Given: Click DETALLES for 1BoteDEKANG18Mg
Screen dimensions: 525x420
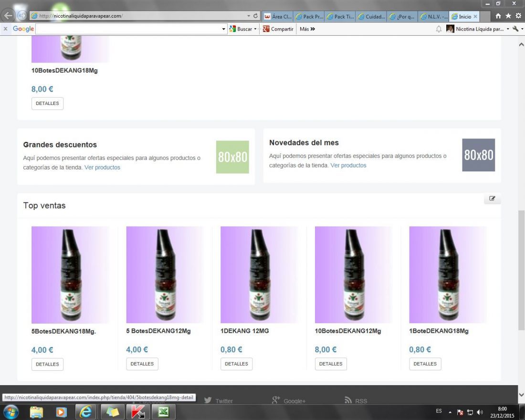Looking at the screenshot, I should 425,364.
